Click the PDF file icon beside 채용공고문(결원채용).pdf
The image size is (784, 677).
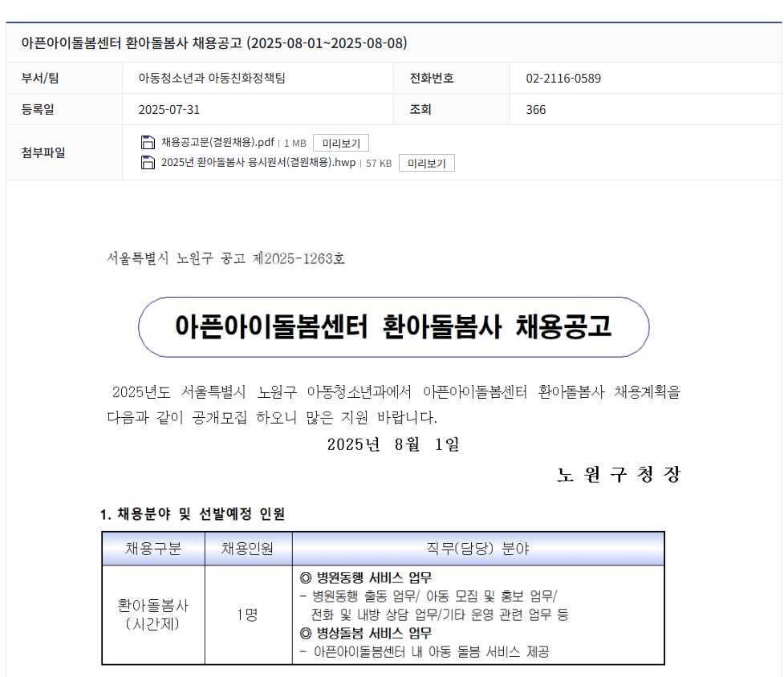(x=148, y=142)
